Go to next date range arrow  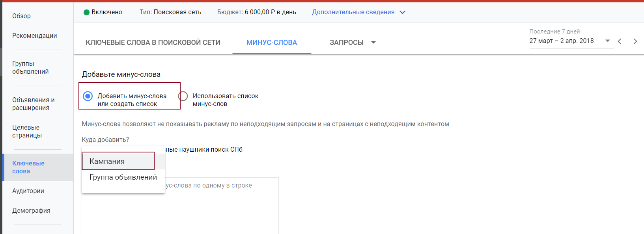[x=635, y=41]
